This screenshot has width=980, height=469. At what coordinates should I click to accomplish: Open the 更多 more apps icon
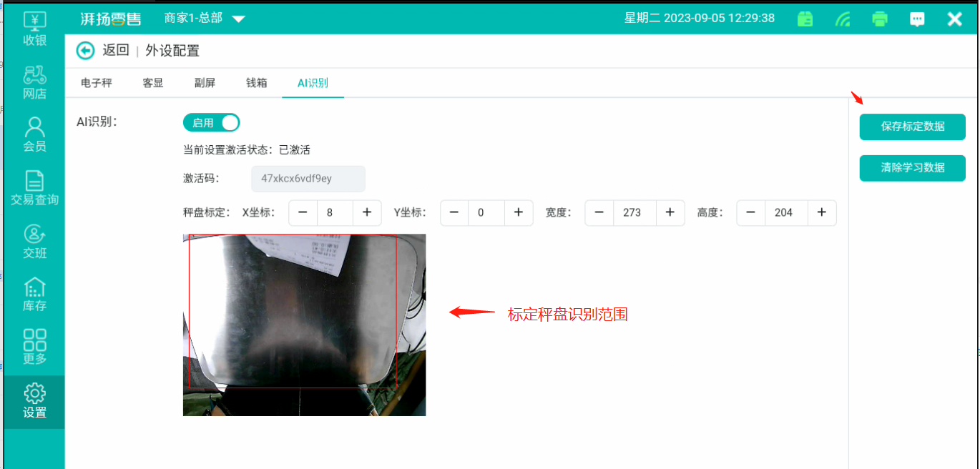34,347
